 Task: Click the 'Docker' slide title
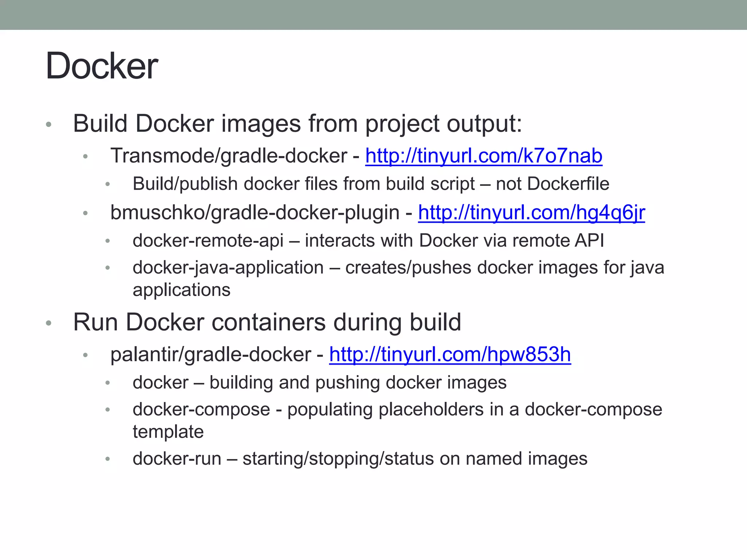coord(102,66)
